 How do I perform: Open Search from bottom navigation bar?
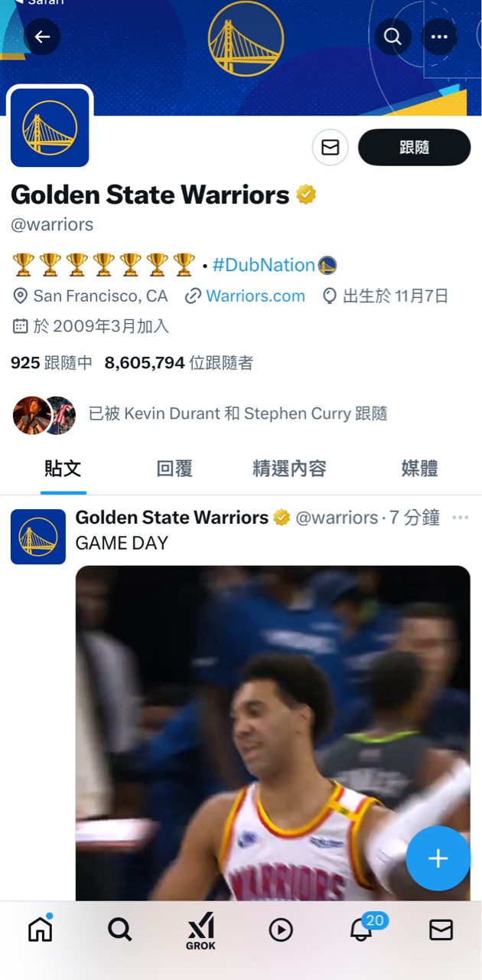coord(120,929)
